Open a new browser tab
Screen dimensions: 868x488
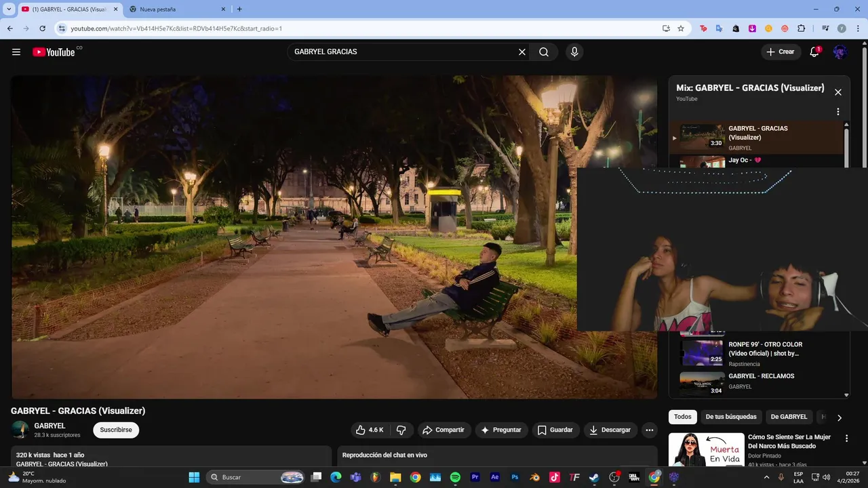[239, 9]
